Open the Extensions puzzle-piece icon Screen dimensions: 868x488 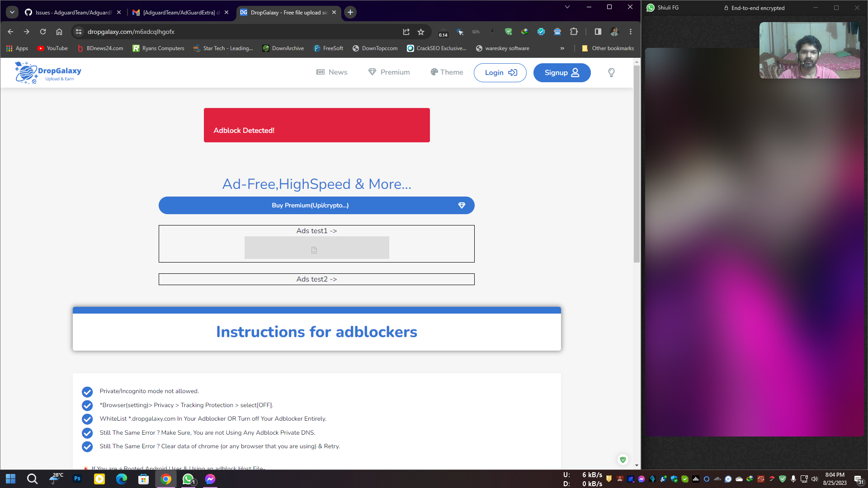pyautogui.click(x=574, y=32)
